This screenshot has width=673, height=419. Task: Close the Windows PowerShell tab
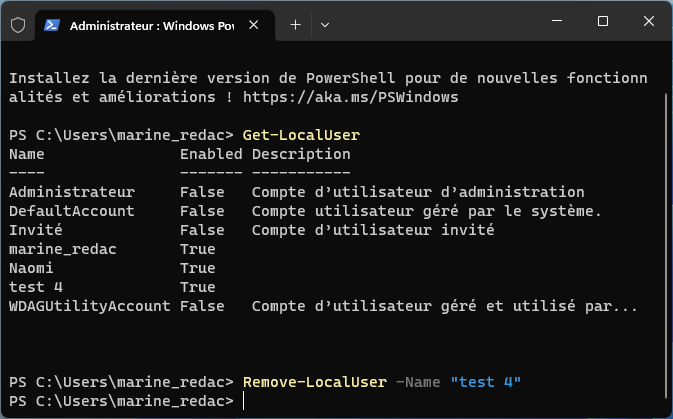(254, 25)
